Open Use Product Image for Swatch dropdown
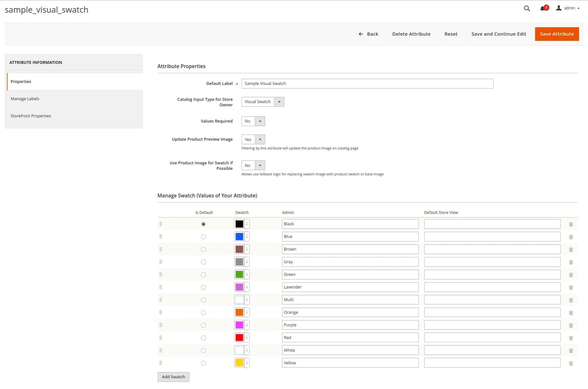588x389 pixels. tap(253, 165)
